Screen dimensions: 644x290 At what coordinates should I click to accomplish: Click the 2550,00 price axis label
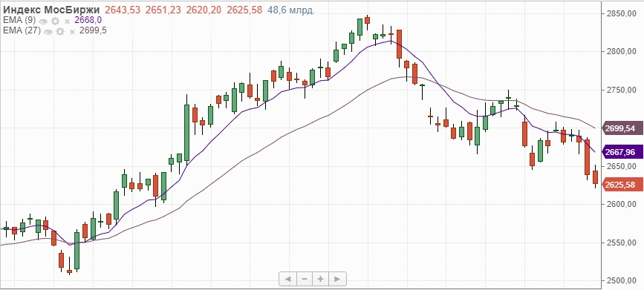622,243
